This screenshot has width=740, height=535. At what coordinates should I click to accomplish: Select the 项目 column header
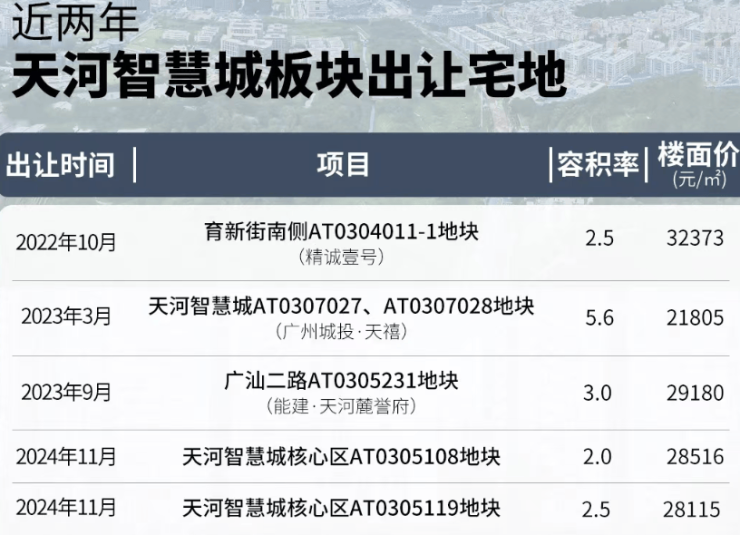tap(343, 165)
